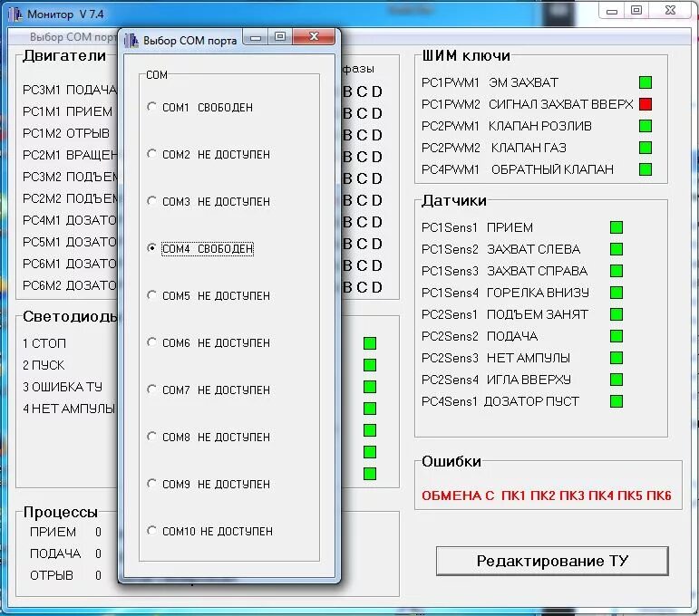The height and width of the screenshot is (616, 699).
Task: Click the Монитор V 7.4 window icon
Action: point(15,14)
